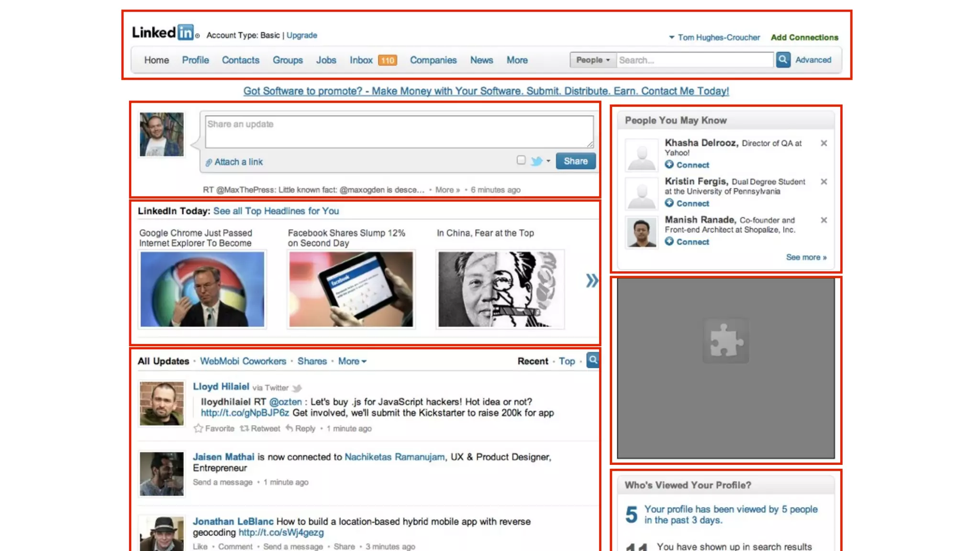Open the Twitter account dropdown arrow
Viewport: 980px width, 551px height.
click(548, 161)
